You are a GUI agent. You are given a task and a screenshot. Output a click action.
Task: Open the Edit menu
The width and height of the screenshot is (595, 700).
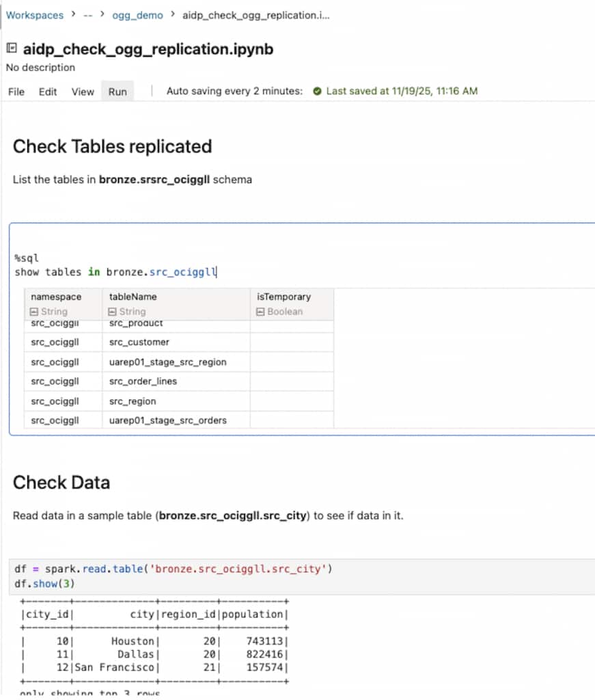click(48, 92)
